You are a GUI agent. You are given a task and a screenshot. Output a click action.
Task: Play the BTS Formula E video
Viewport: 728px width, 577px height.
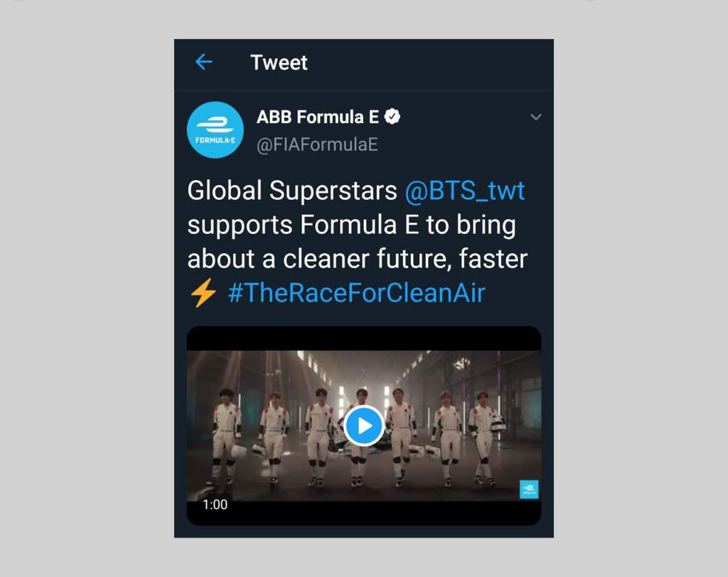coord(364,425)
